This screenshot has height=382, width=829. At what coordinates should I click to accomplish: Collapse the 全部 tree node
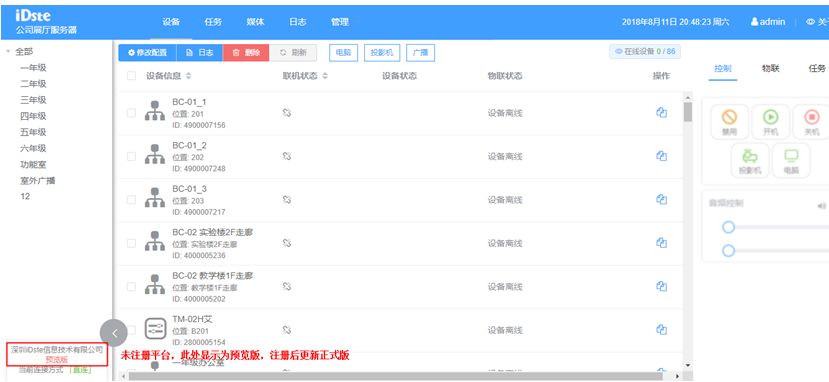pos(8,52)
